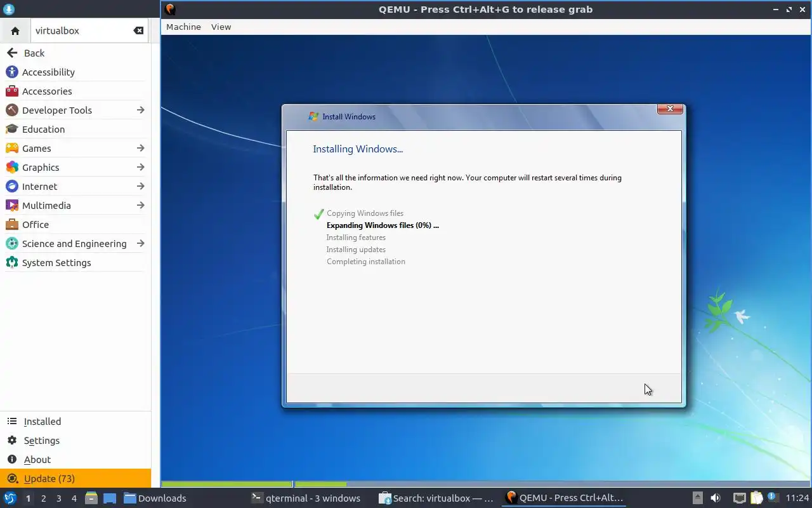Viewport: 812px width, 508px height.
Task: Click the software center top-left app icon
Action: [8, 10]
